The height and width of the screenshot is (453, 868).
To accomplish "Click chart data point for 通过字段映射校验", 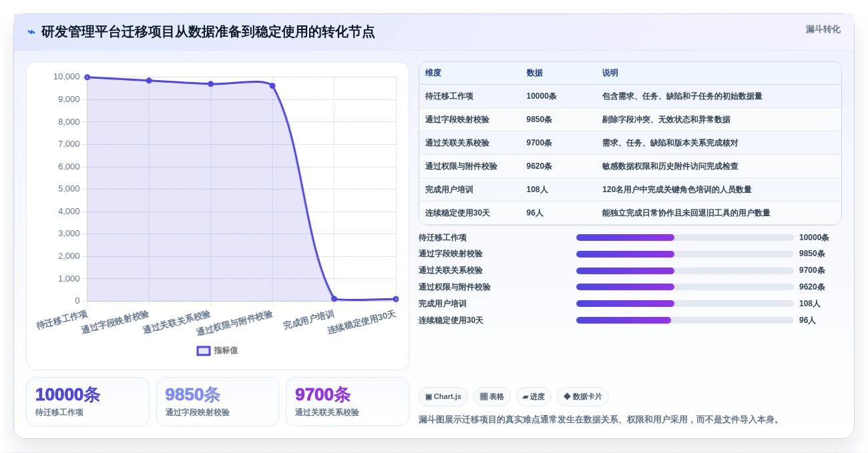I will 149,81.
